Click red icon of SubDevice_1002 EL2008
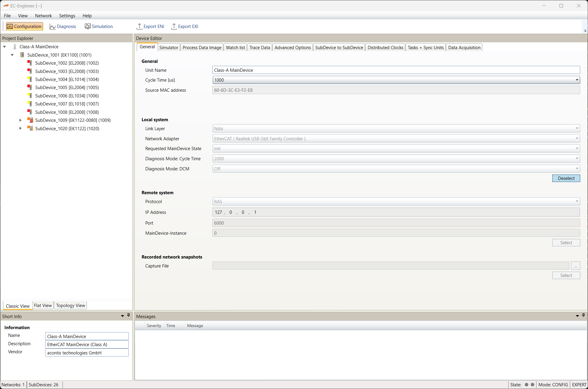The image size is (588, 389). pyautogui.click(x=29, y=63)
